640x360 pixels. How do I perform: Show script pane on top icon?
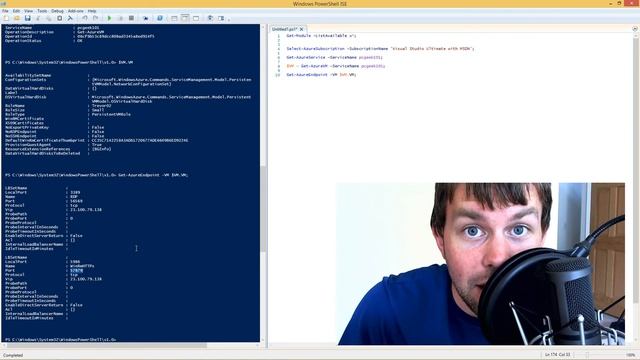click(174, 18)
